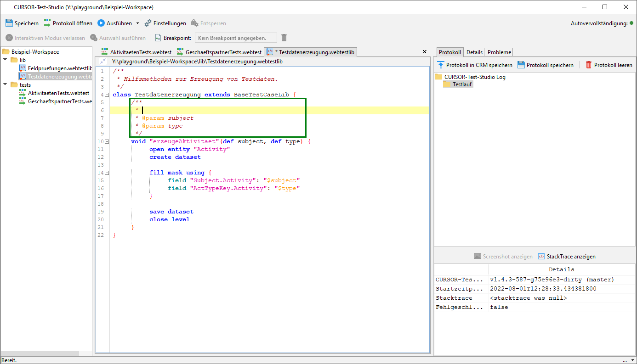Toggle the Autovervollständigung green indicator
Viewport: 637px width, 364px height.
click(631, 23)
